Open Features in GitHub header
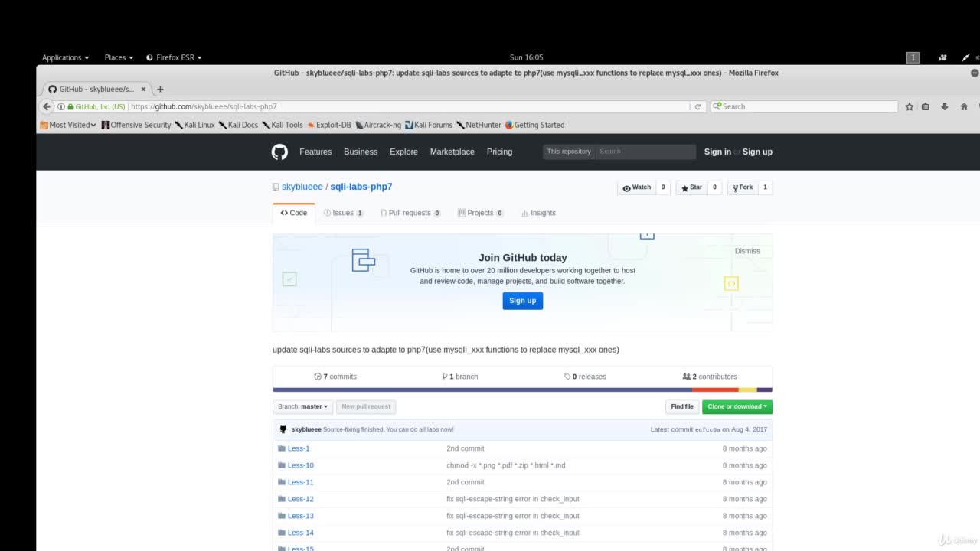 pyautogui.click(x=315, y=152)
